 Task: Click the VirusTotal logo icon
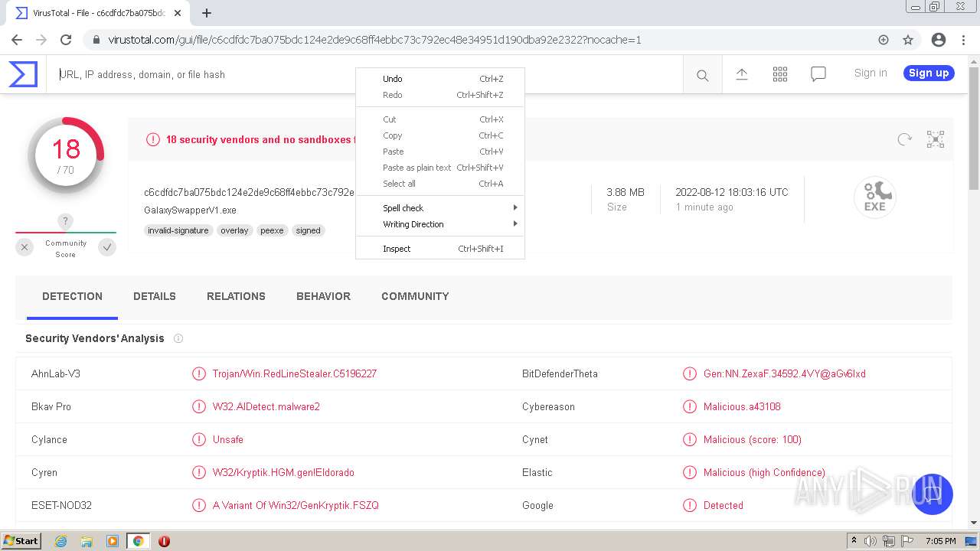point(23,74)
